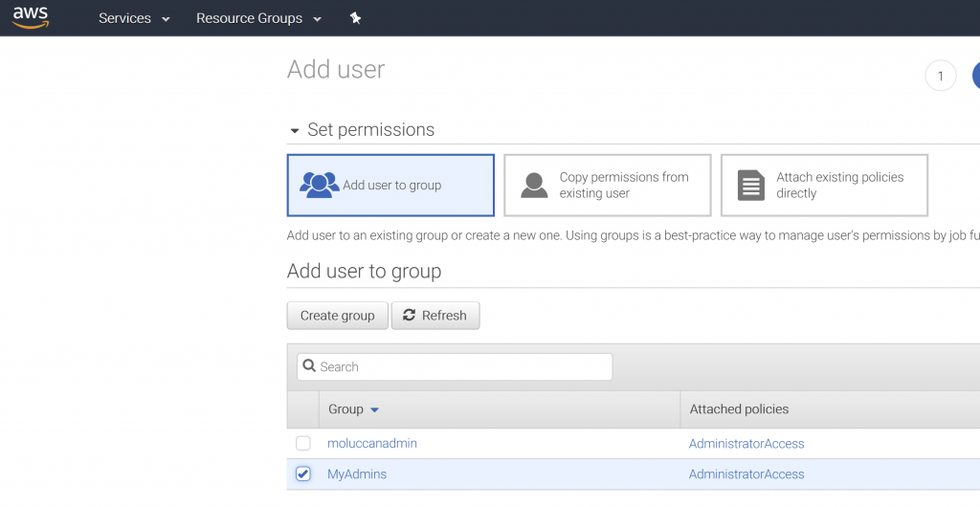This screenshot has height=507, width=980.
Task: Click the group people icon
Action: 320,185
